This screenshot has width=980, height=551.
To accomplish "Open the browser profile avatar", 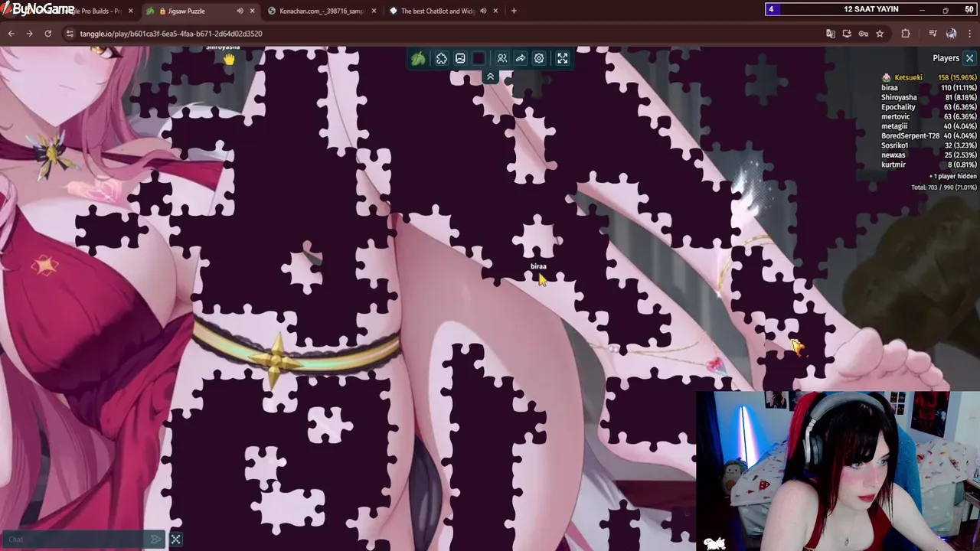I will point(952,34).
